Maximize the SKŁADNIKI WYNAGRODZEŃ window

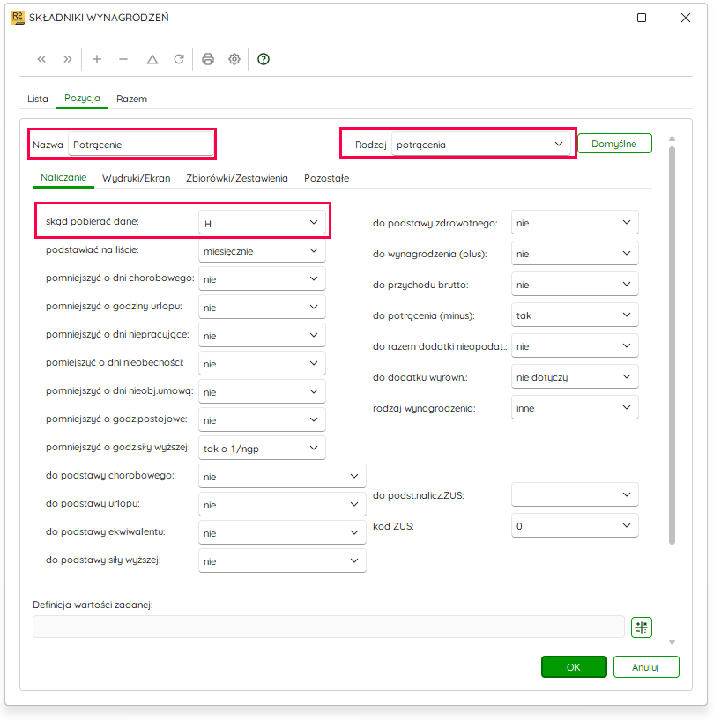point(641,18)
